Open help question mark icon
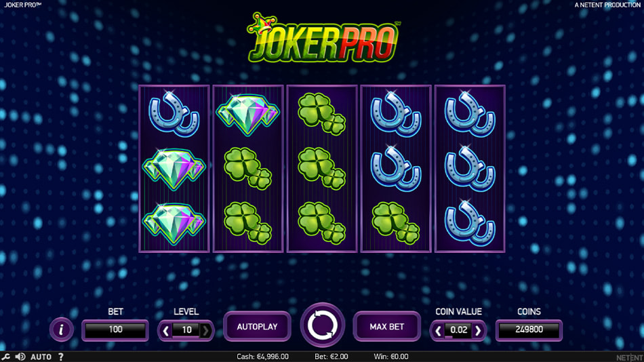644x362 pixels. click(61, 357)
